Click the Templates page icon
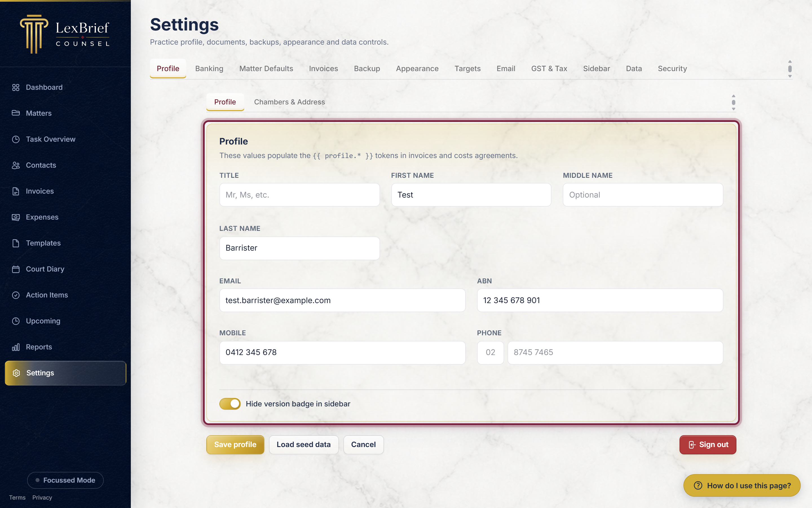812x508 pixels. (x=16, y=243)
